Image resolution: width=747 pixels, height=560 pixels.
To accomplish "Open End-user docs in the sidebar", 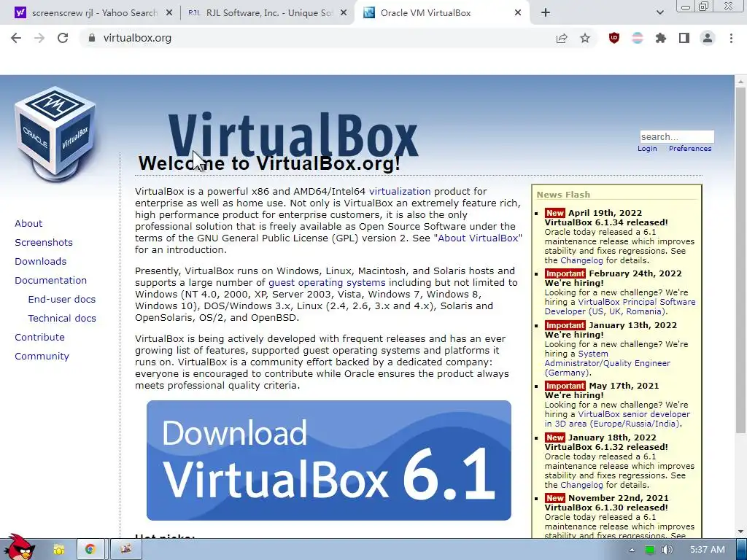I will pyautogui.click(x=62, y=299).
